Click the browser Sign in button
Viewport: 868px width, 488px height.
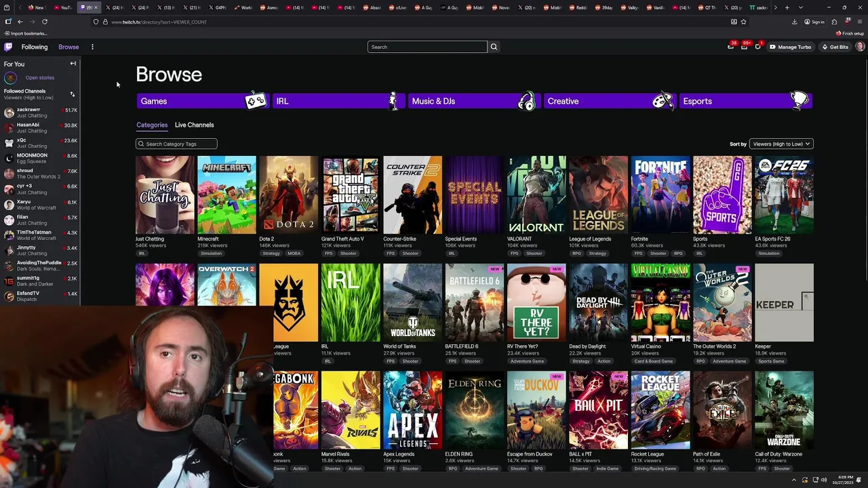[x=814, y=22]
